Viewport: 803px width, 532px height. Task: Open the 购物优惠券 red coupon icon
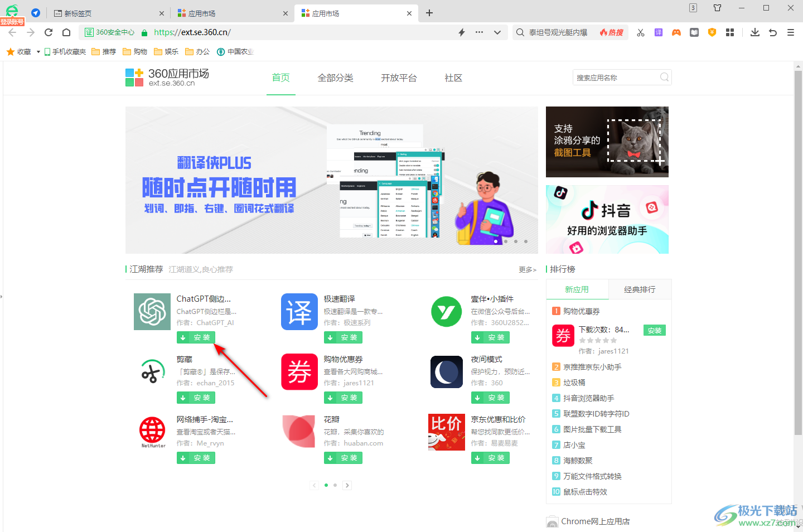299,372
